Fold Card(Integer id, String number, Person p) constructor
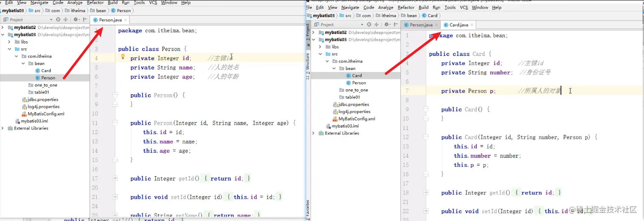The height and width of the screenshot is (221, 644). coord(425,137)
